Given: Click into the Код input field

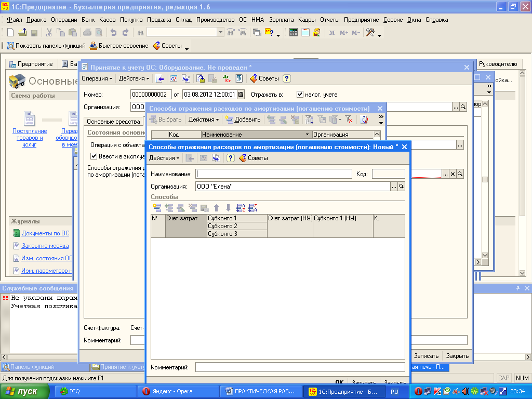Looking at the screenshot, I should coord(389,174).
